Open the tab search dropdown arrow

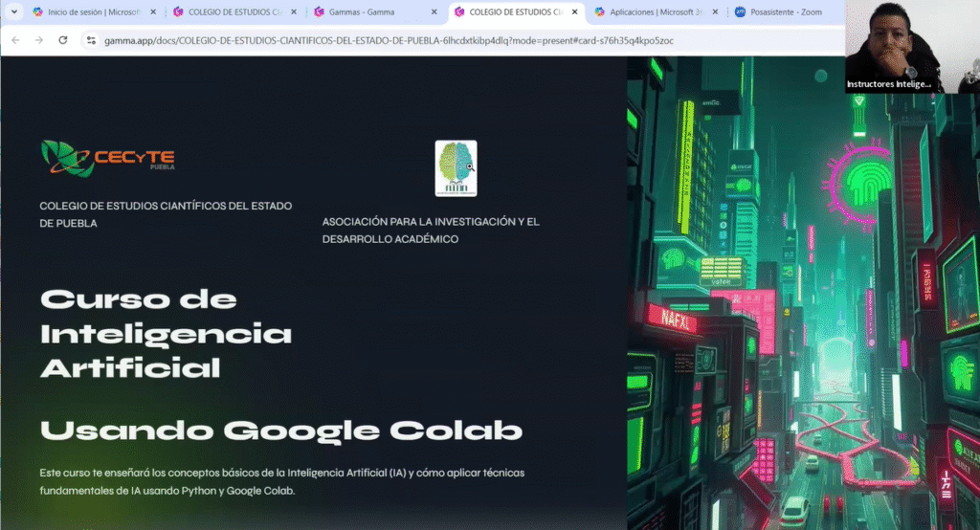coord(13,11)
